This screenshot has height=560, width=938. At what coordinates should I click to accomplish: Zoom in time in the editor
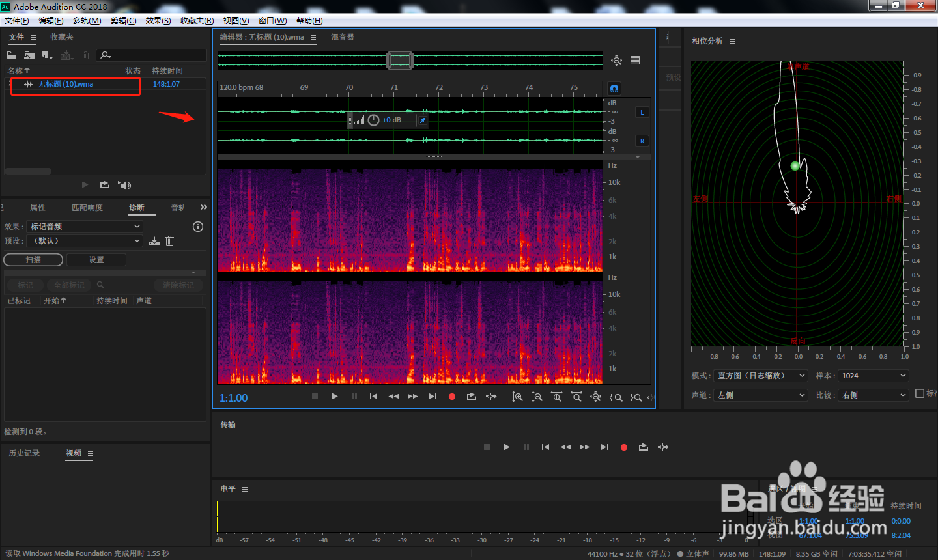[556, 397]
